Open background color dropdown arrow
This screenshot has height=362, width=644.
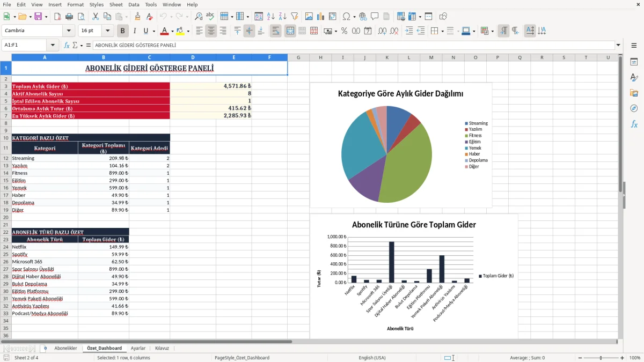point(189,31)
